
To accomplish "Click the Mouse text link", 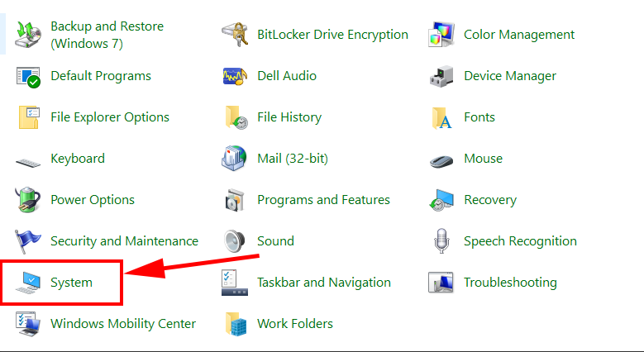I will click(483, 159).
